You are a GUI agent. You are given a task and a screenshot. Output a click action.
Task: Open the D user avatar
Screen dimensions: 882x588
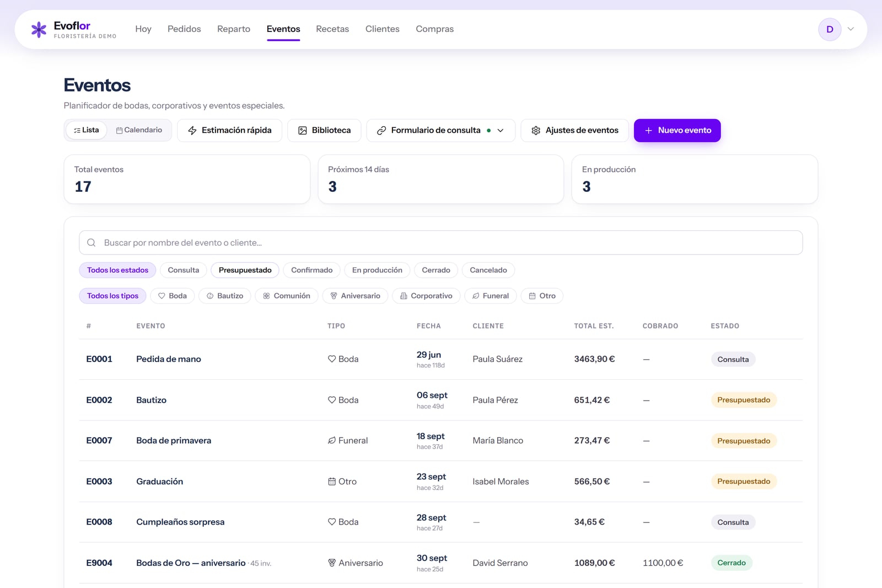tap(830, 29)
